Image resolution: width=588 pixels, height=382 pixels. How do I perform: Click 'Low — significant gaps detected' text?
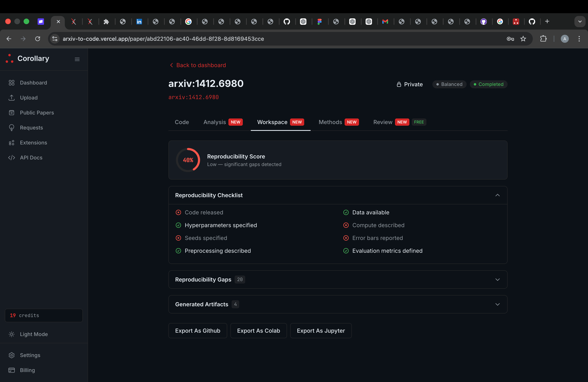[x=244, y=164]
